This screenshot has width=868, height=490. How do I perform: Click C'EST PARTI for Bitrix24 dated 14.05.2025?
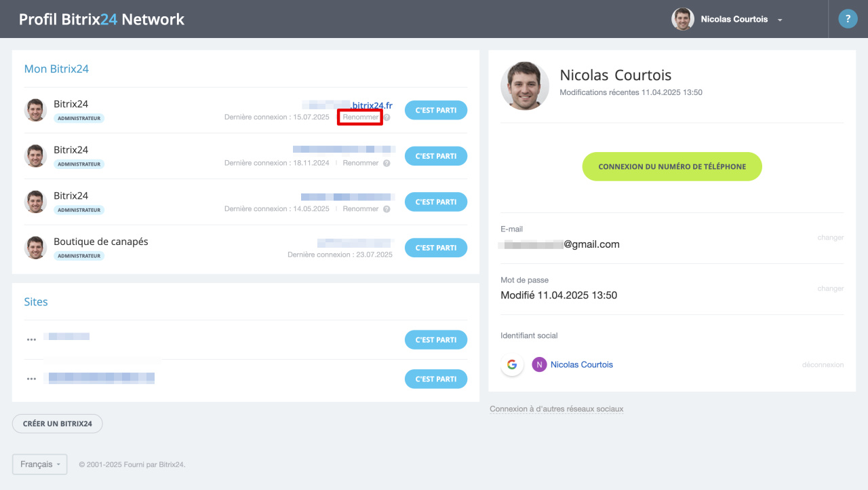[436, 202]
